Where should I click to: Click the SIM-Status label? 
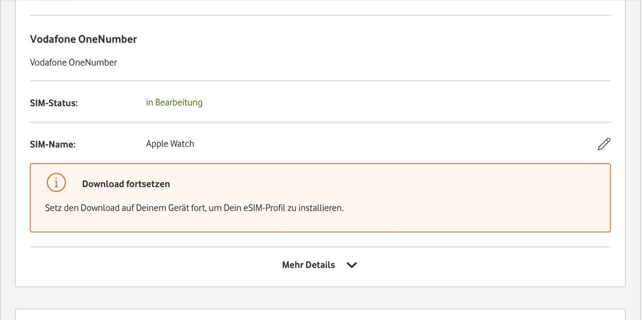pyautogui.click(x=54, y=102)
